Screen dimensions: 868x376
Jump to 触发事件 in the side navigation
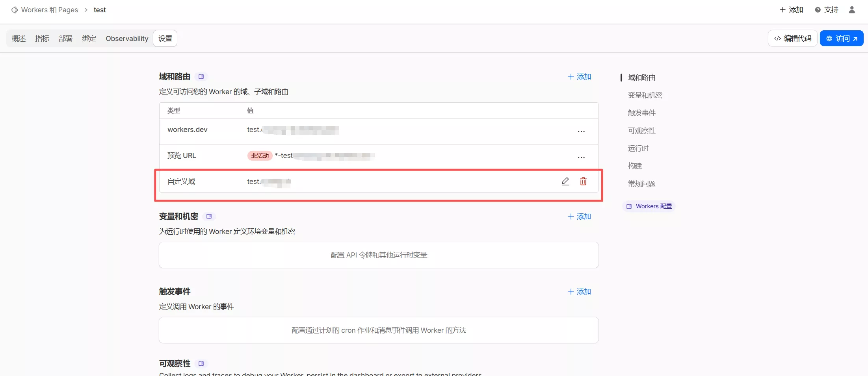coord(641,113)
